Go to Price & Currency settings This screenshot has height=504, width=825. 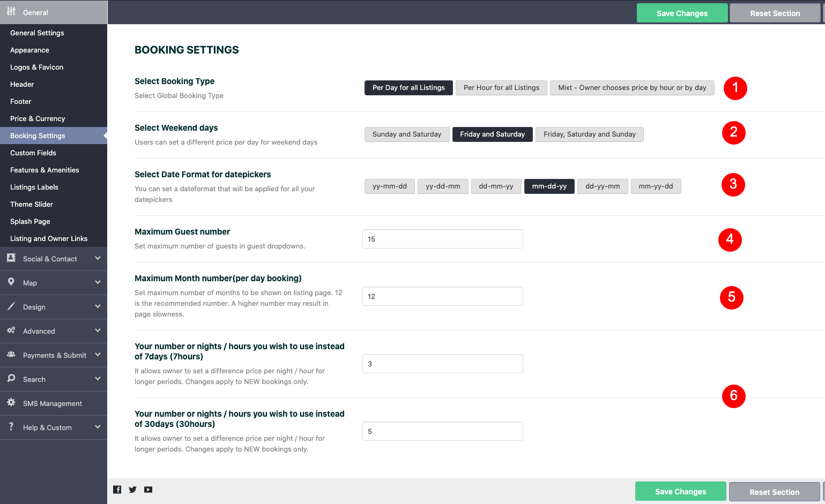pos(37,118)
